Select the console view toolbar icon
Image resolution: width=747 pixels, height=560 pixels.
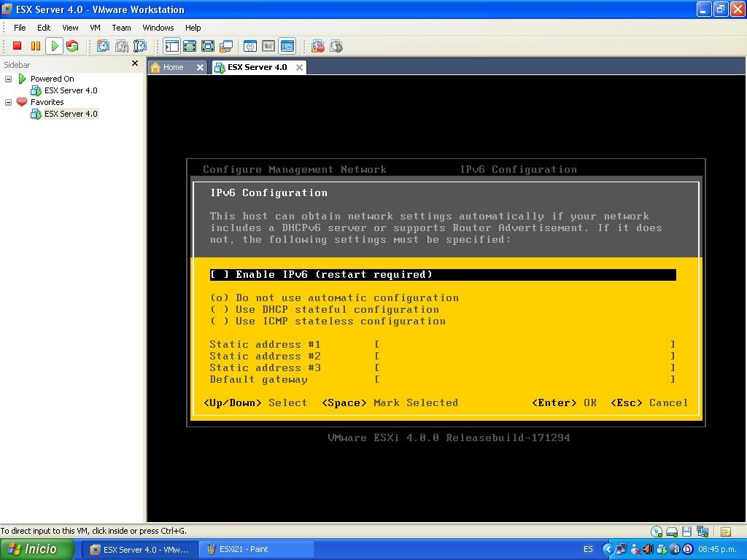point(287,46)
